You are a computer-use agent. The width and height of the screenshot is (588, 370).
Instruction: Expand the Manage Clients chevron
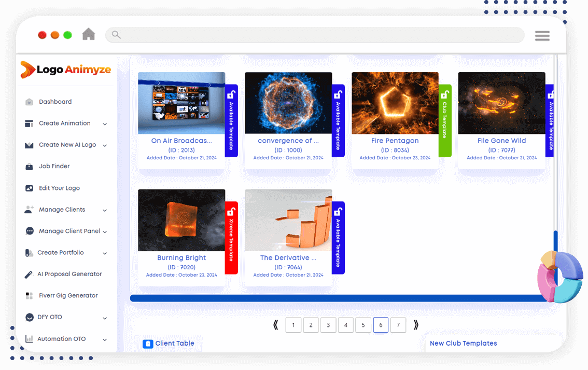[105, 210]
